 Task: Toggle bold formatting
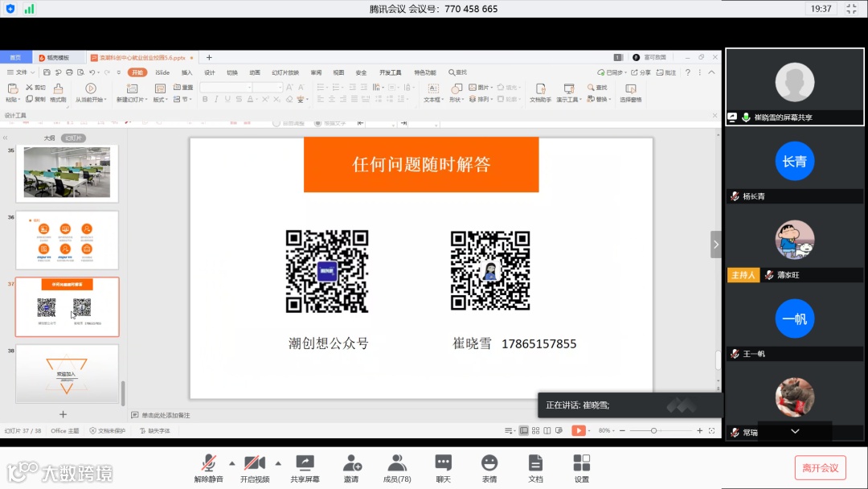206,99
